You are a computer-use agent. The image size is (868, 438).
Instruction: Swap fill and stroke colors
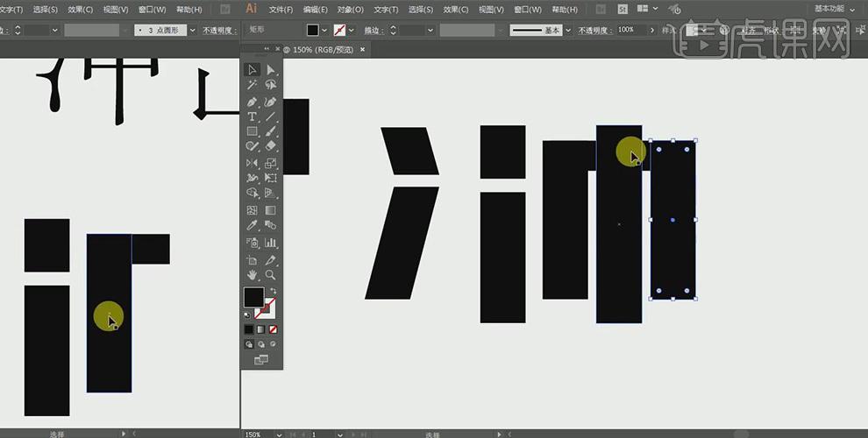(x=273, y=291)
